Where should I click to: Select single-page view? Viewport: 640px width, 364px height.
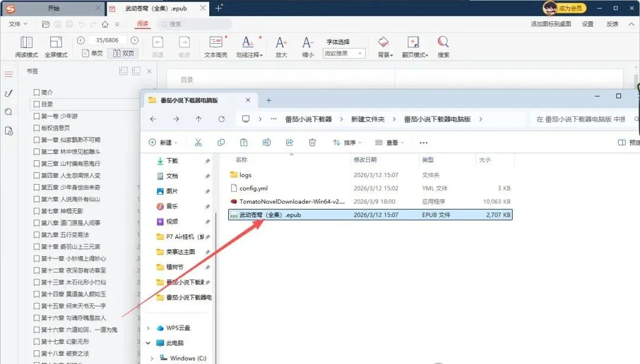tap(92, 53)
